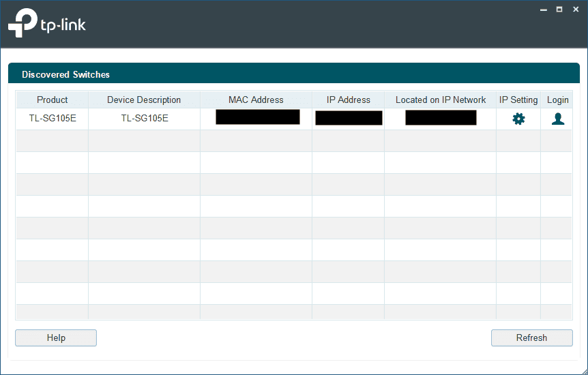Minimize the tp-link utility window
The width and height of the screenshot is (588, 375).
click(x=544, y=10)
